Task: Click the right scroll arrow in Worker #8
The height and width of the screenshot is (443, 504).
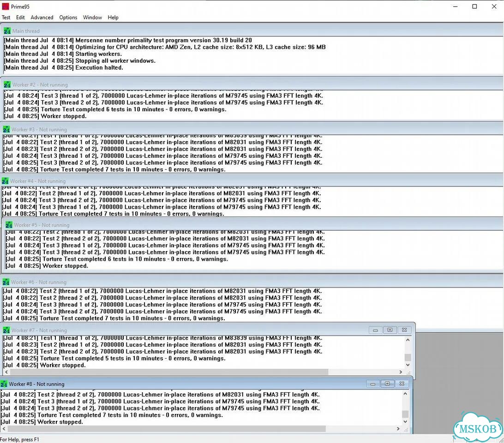Action: click(x=398, y=429)
